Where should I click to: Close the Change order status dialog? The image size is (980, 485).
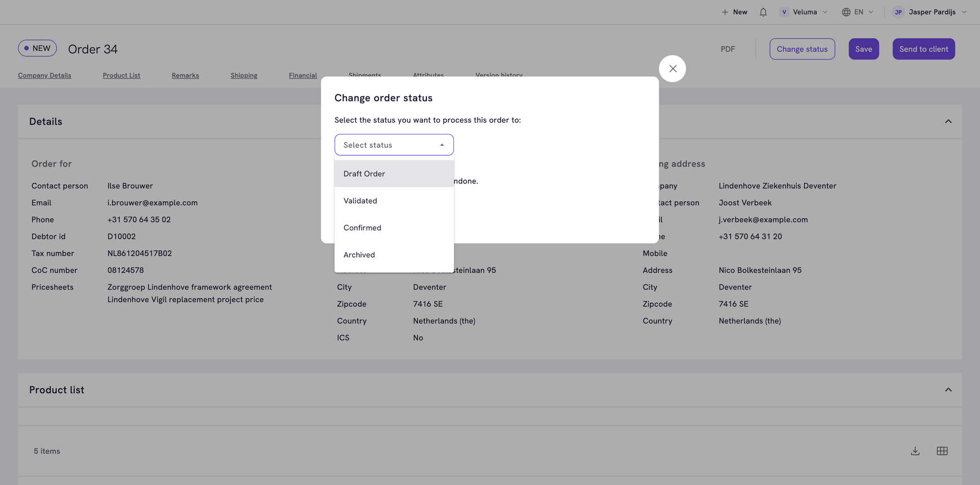pos(672,69)
